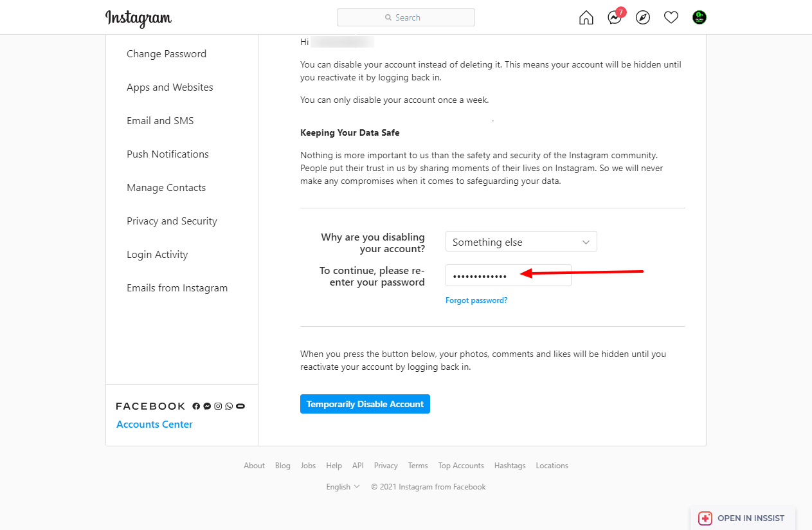This screenshot has height=530, width=812.
Task: Open Accounts Center link
Action: click(154, 425)
